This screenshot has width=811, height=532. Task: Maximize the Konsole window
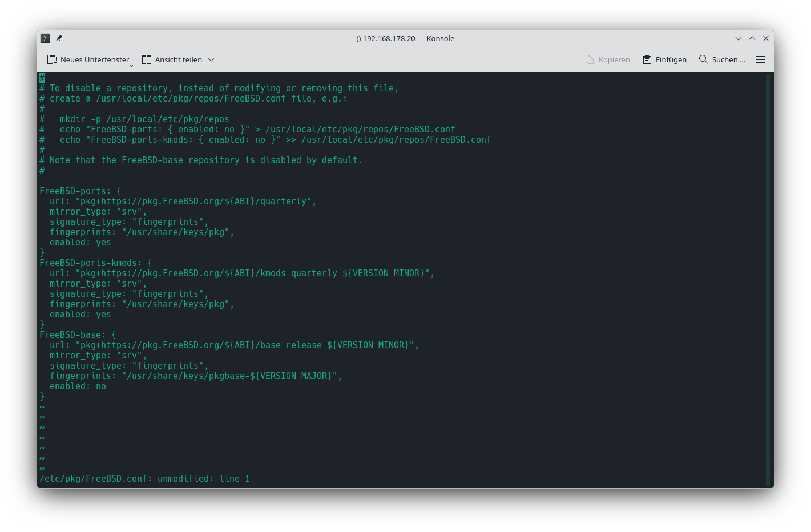(x=752, y=38)
